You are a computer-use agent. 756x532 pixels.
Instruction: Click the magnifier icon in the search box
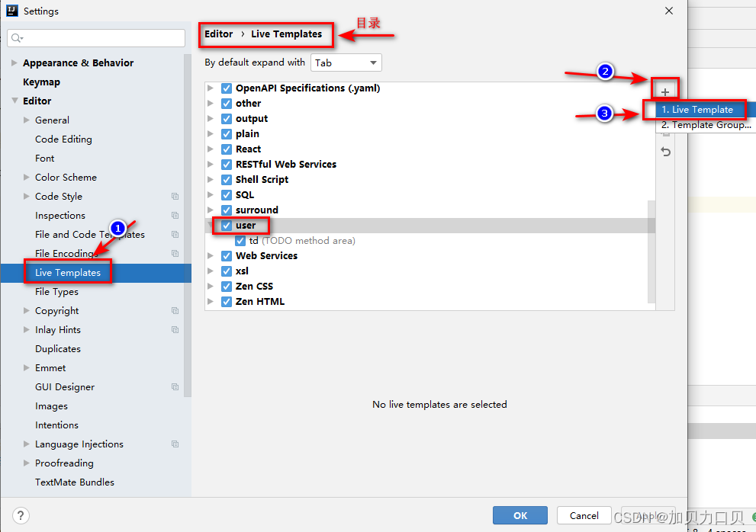[x=18, y=38]
